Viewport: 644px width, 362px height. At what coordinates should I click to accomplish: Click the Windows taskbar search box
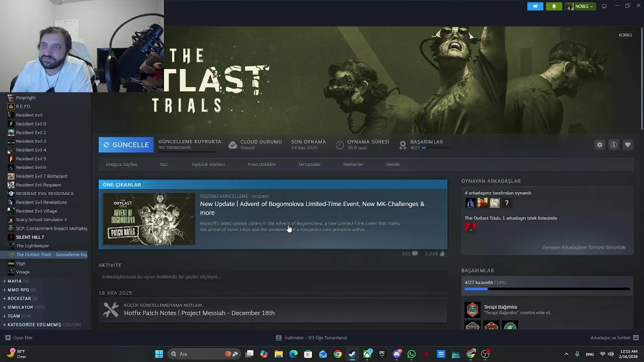pos(203,354)
